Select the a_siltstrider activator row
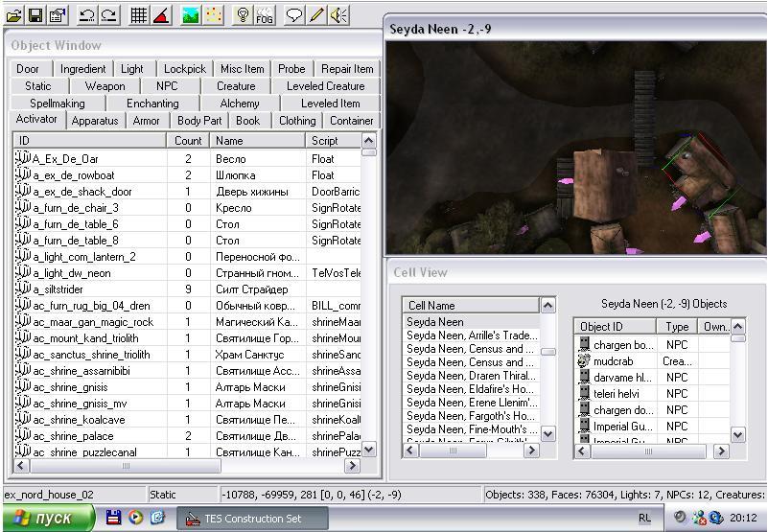The height and width of the screenshot is (532, 768). click(90, 289)
